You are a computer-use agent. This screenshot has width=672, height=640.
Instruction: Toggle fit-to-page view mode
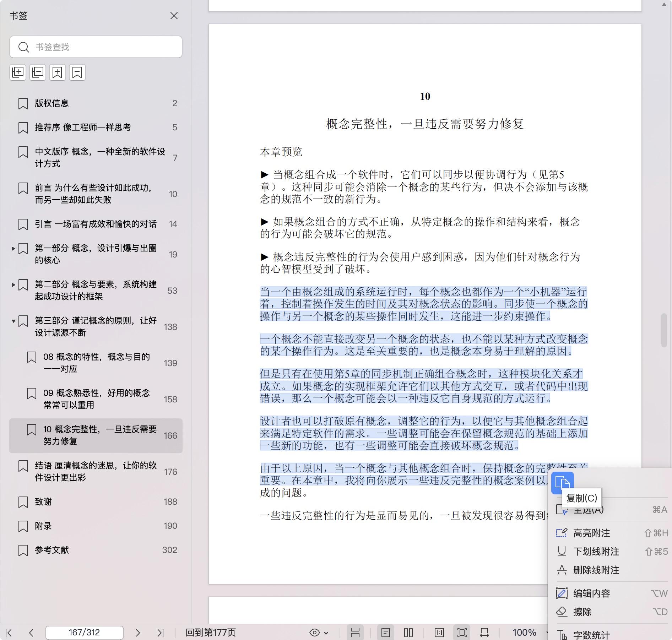pyautogui.click(x=462, y=633)
